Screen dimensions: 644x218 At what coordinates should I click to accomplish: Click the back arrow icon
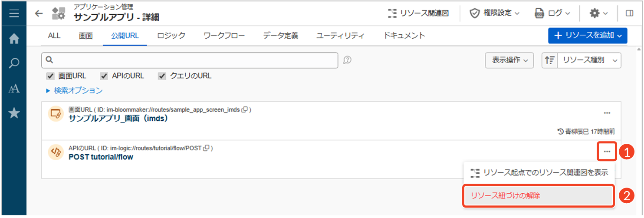pyautogui.click(x=39, y=13)
